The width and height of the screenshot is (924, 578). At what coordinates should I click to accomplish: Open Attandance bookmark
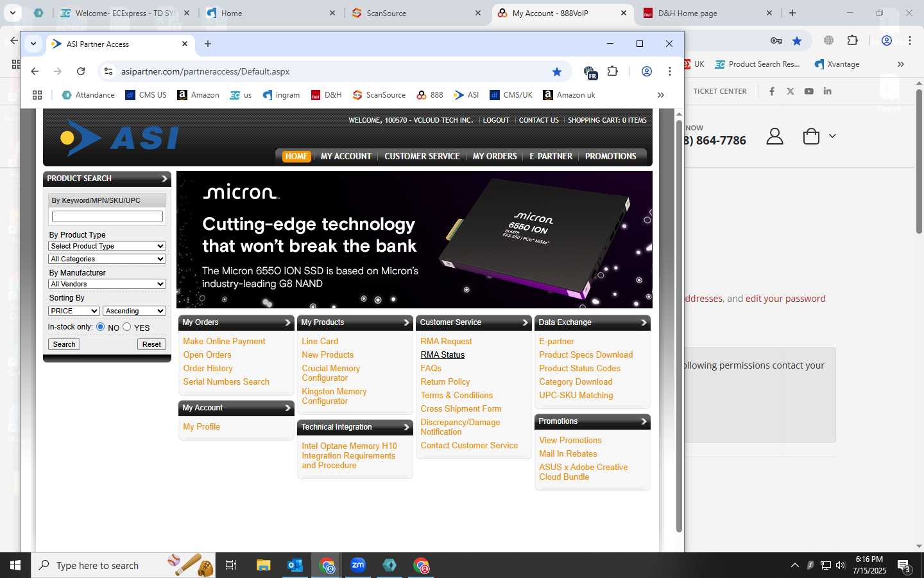tap(88, 95)
